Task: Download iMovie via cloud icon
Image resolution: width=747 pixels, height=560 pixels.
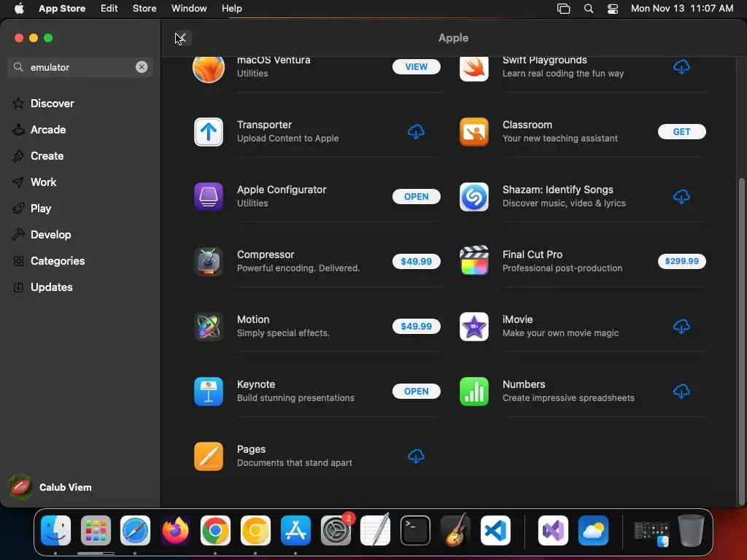Action: point(681,326)
